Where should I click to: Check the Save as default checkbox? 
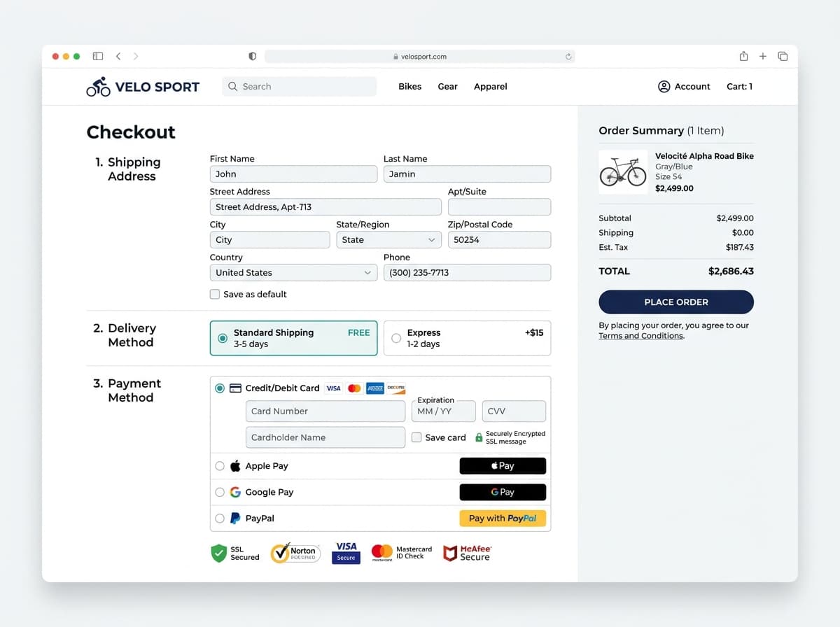pos(215,295)
